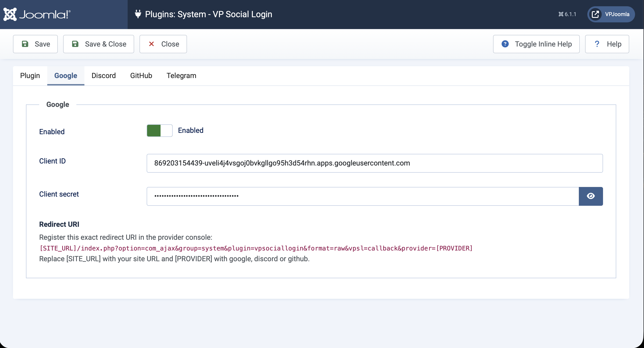Click the Toggle Inline Help button label
644x348 pixels.
coord(543,44)
